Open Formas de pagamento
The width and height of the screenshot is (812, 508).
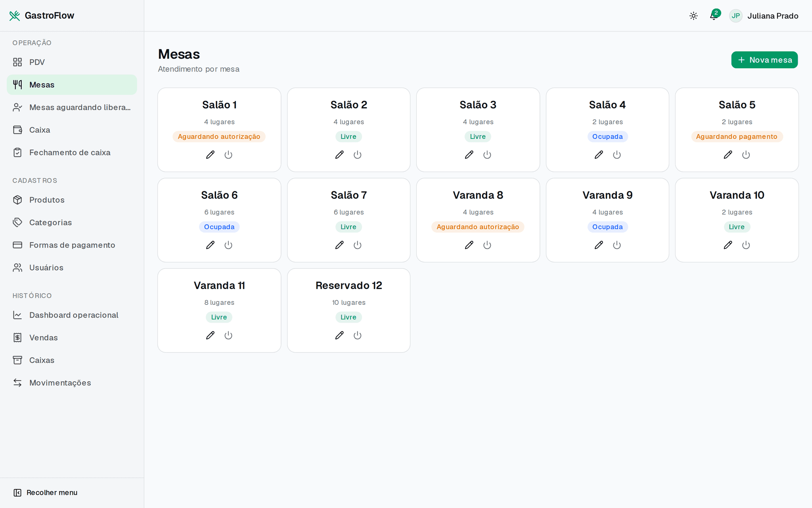[72, 245]
